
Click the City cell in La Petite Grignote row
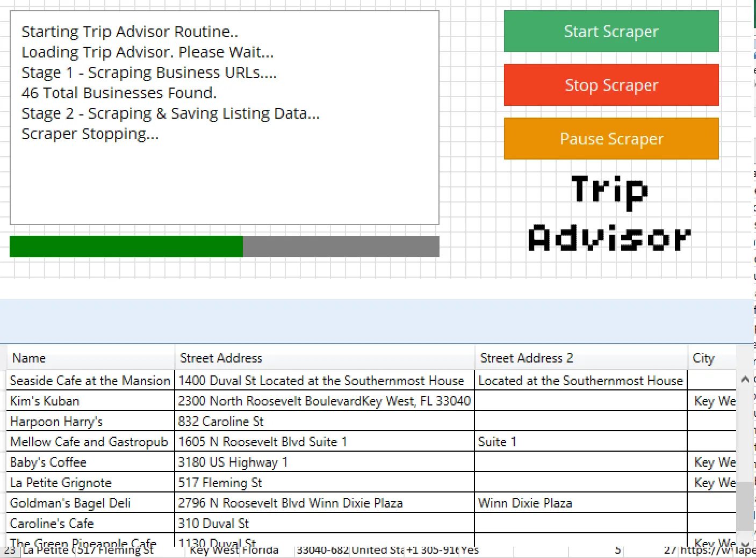click(712, 482)
